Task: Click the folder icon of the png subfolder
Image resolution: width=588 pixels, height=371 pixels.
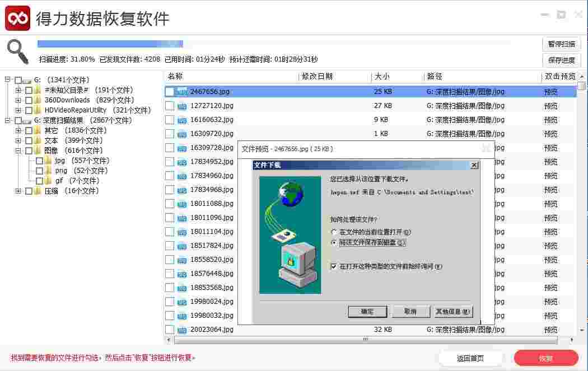Action: pos(49,171)
